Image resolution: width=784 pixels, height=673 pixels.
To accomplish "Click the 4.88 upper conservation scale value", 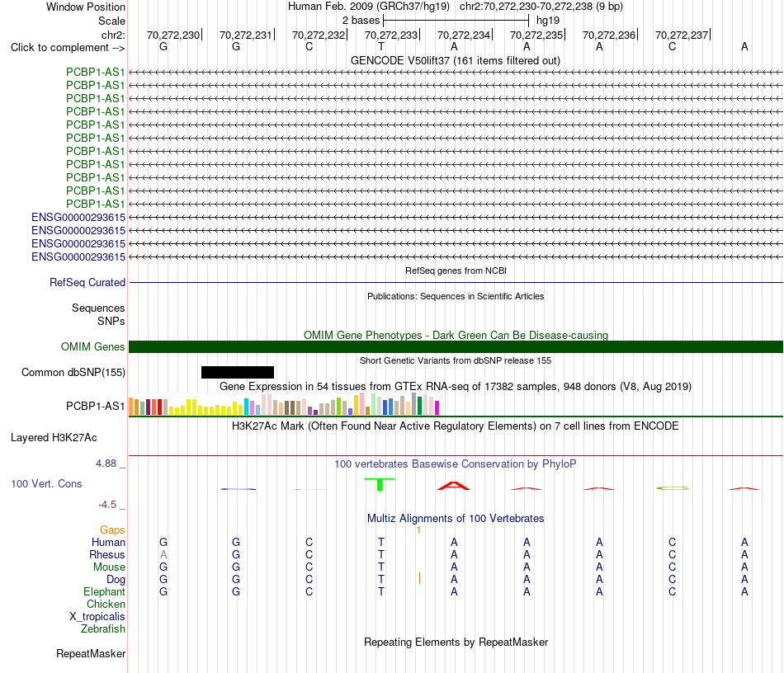I will click(x=106, y=464).
